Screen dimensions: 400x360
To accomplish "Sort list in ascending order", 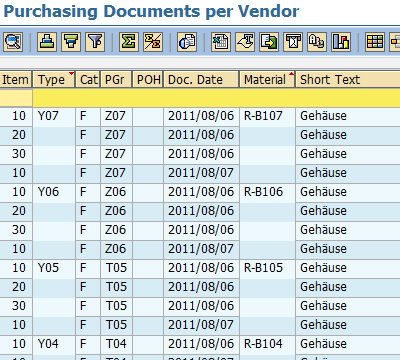I will (47, 42).
